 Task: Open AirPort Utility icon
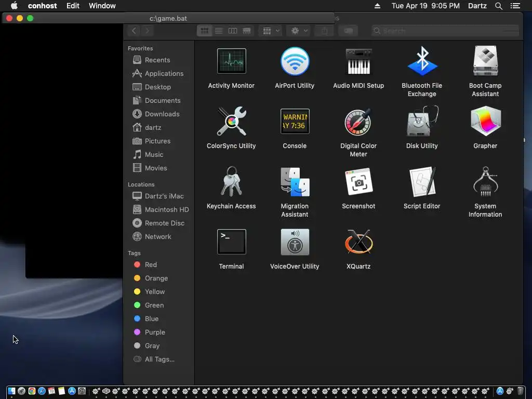coord(295,61)
